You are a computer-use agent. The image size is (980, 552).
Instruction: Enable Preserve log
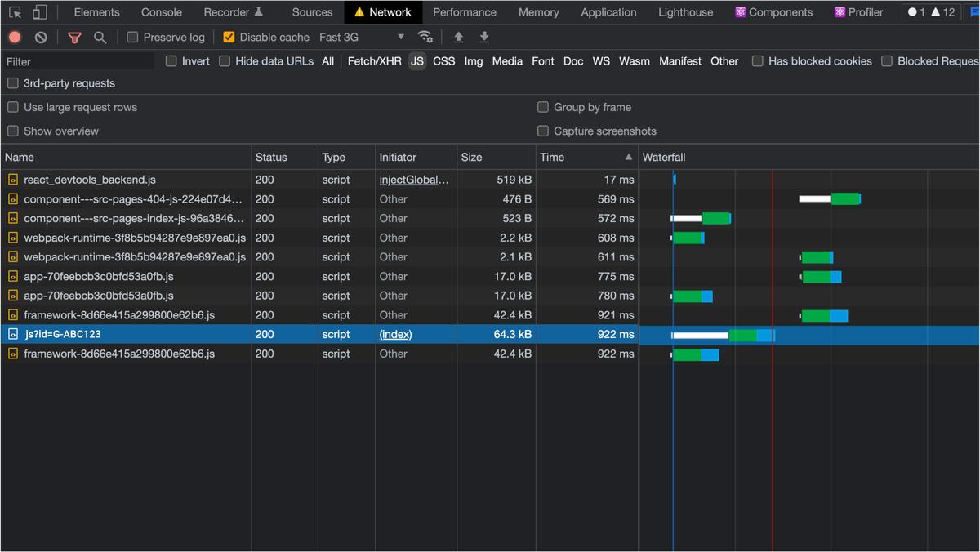click(x=131, y=37)
